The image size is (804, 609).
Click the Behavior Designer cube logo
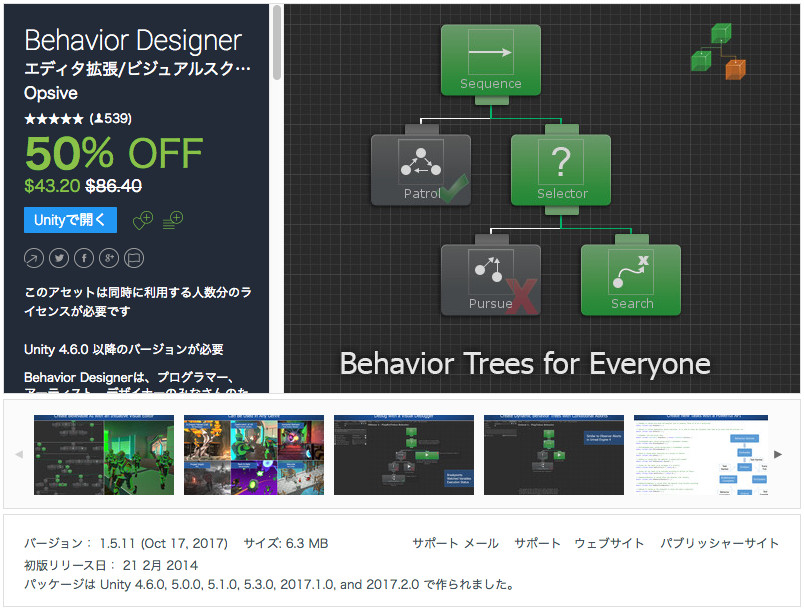click(718, 52)
